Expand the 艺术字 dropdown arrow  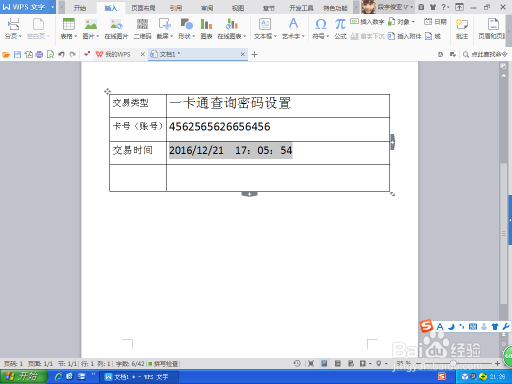[303, 36]
